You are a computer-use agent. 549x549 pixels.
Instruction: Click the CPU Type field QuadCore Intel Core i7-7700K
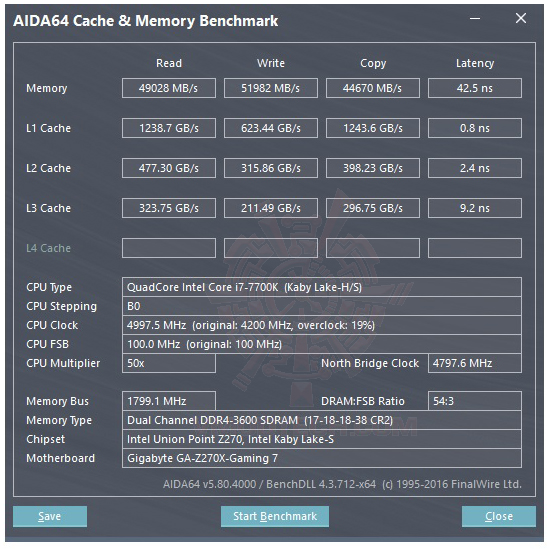pos(322,287)
